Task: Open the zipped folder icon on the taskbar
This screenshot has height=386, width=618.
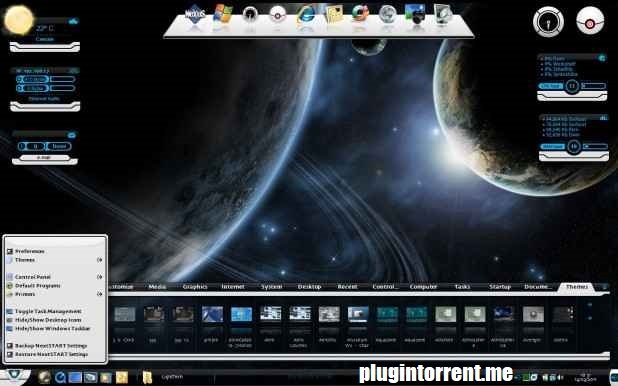Action: 147,377
